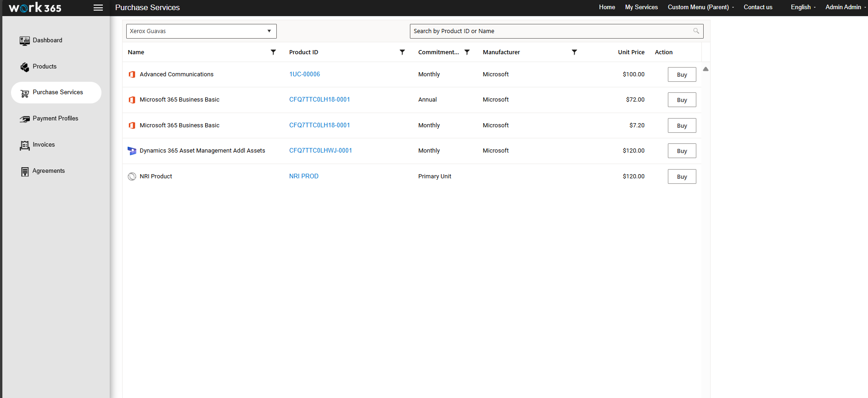868x398 pixels.
Task: Open Payment Profiles in the sidebar
Action: pyautogui.click(x=56, y=119)
